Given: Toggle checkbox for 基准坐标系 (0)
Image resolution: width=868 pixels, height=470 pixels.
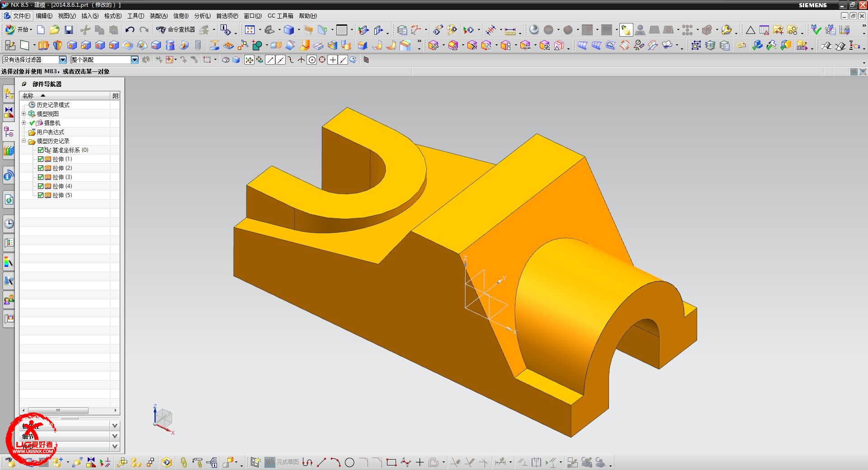Looking at the screenshot, I should 41,150.
